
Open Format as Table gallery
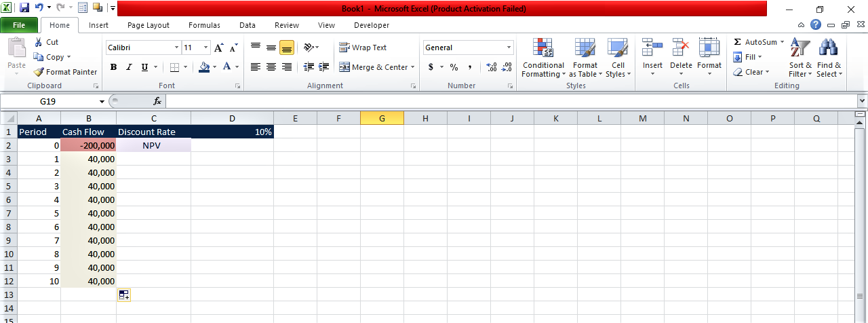[585, 58]
